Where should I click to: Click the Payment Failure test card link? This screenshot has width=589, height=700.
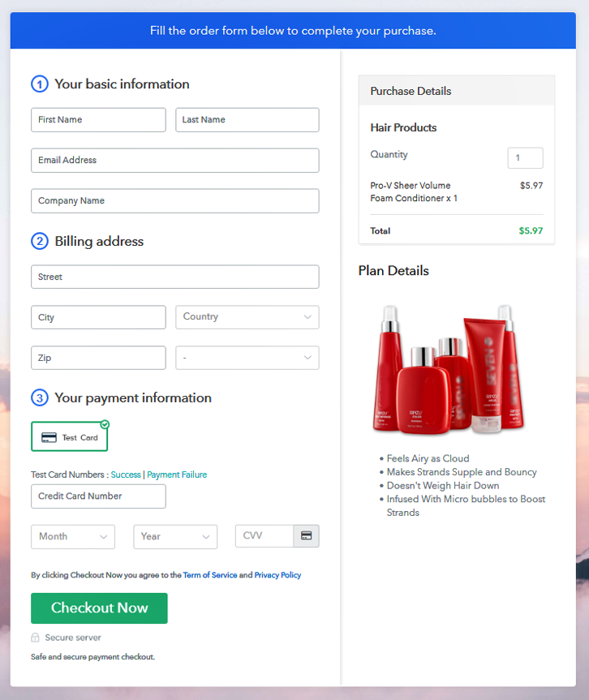tap(177, 475)
